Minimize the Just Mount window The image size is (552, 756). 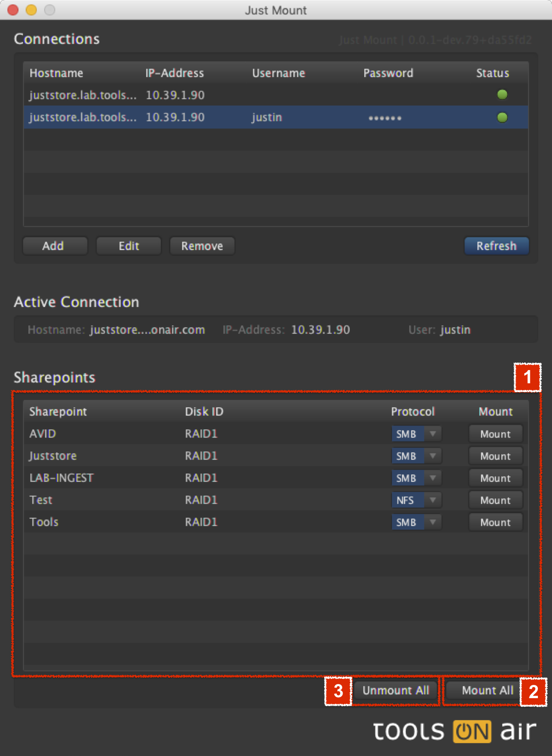click(x=31, y=10)
